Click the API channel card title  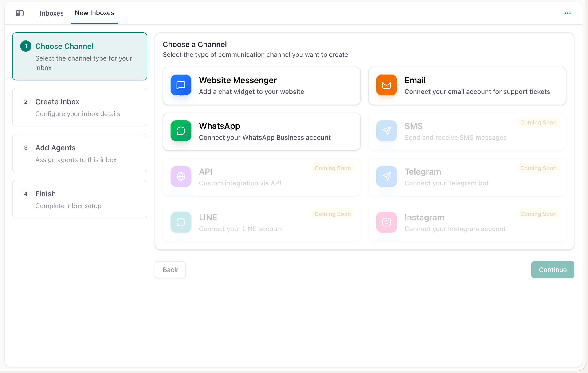206,172
